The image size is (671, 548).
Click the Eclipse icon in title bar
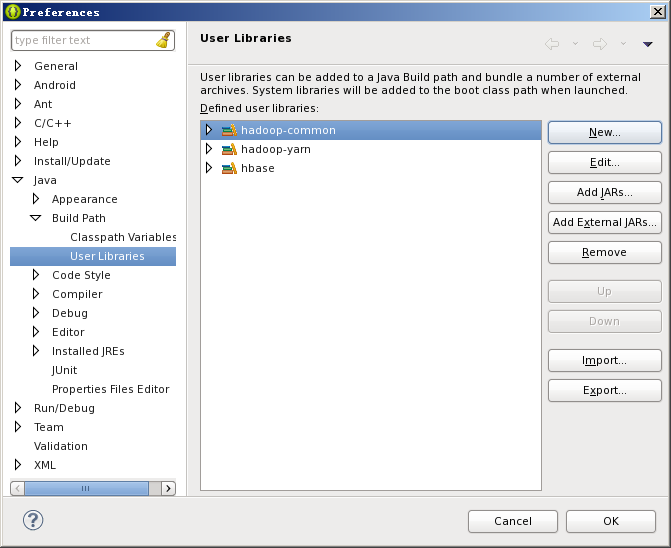pos(13,12)
